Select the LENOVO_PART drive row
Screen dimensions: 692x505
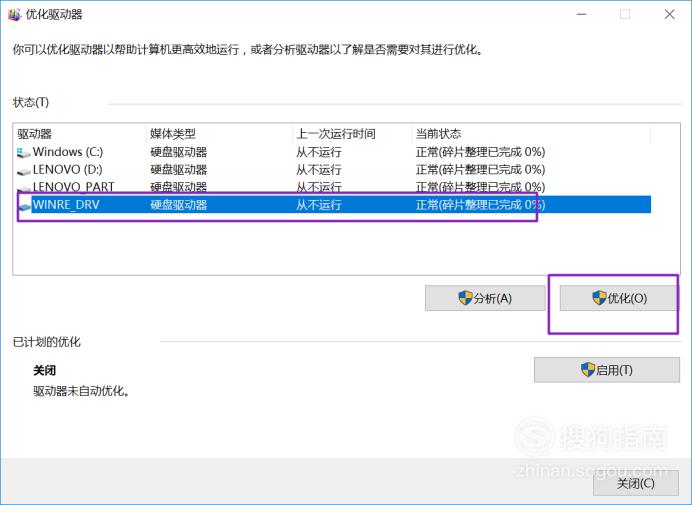click(333, 187)
